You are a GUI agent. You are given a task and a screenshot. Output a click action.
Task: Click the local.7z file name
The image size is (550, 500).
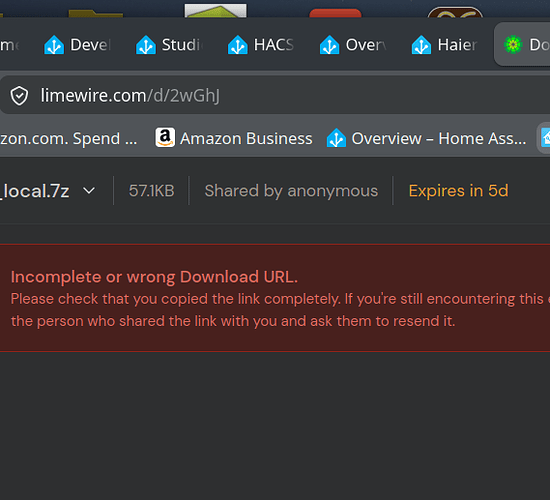(35, 191)
